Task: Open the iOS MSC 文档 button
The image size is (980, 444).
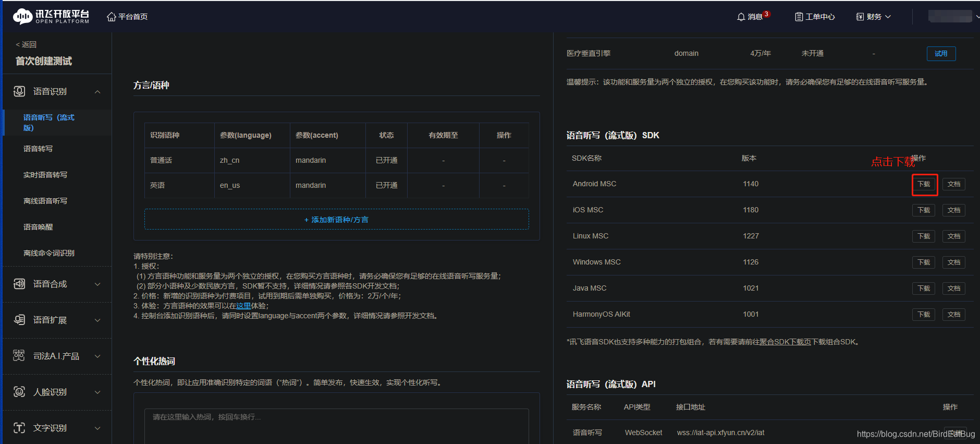Action: pyautogui.click(x=954, y=210)
